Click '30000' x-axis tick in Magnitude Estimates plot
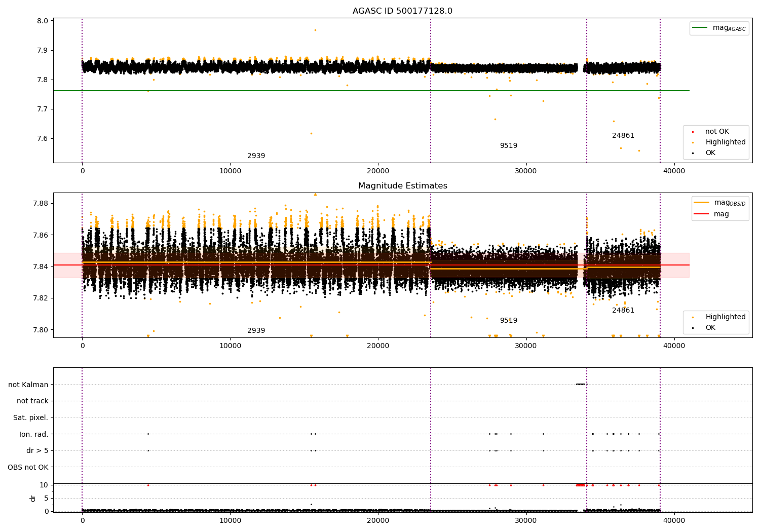This screenshot has height=532, width=760. coord(526,346)
